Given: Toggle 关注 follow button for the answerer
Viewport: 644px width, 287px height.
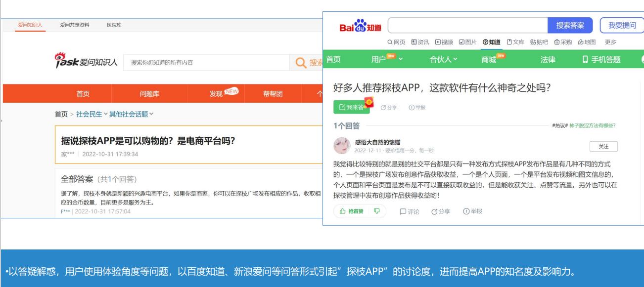Looking at the screenshot, I should coord(603,146).
